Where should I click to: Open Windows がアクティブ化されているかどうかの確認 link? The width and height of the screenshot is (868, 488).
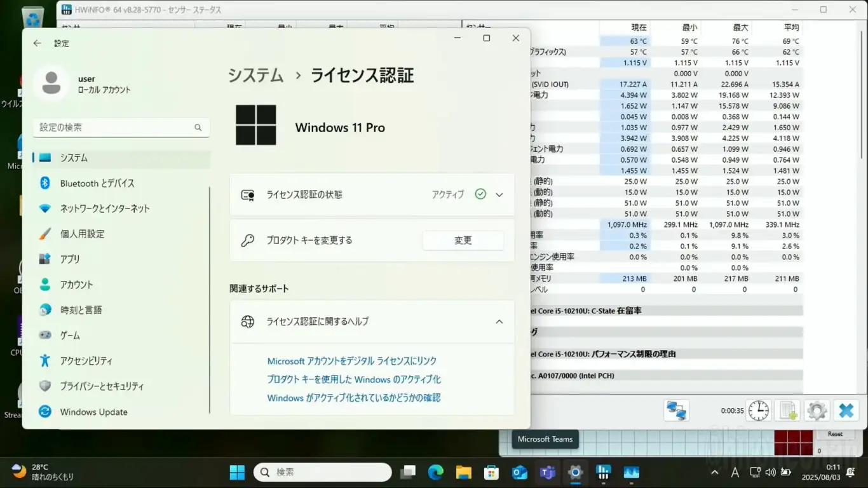click(354, 398)
